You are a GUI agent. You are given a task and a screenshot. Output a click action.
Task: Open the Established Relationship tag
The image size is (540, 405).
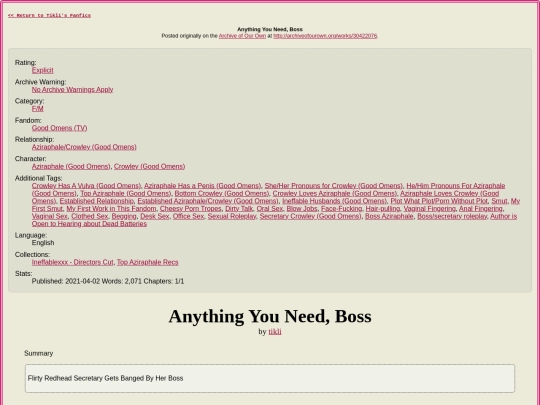click(97, 201)
